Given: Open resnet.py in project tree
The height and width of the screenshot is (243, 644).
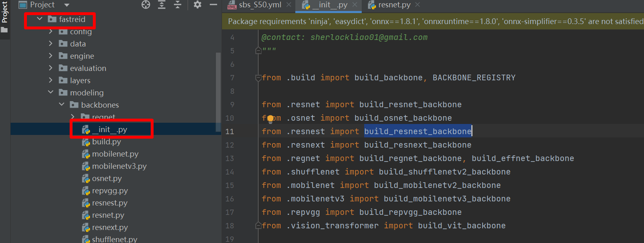Looking at the screenshot, I should click(108, 215).
